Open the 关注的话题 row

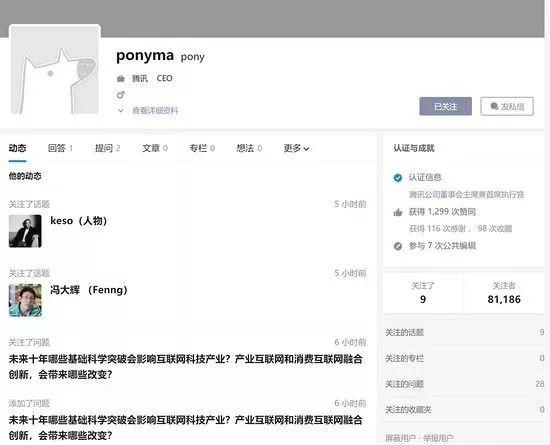(464, 332)
